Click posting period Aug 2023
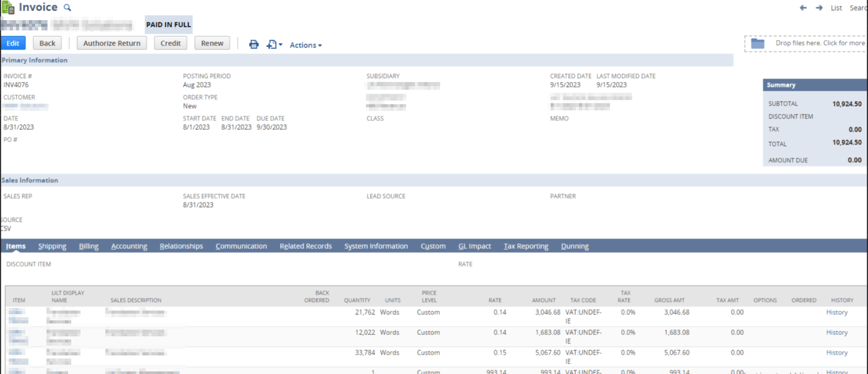Screen dimensions: 868x374 click(197, 85)
